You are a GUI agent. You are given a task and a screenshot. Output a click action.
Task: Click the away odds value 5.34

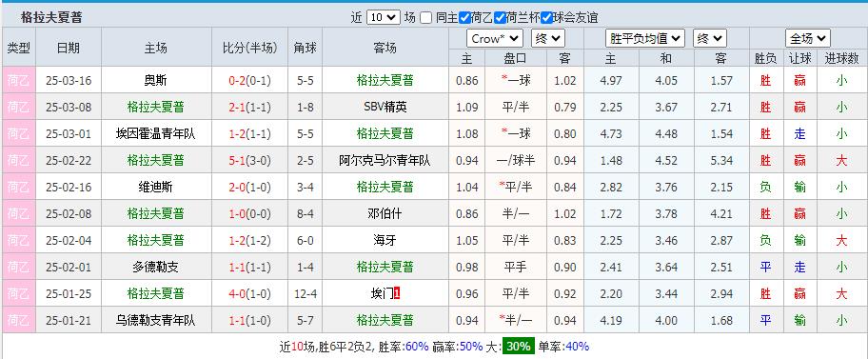click(720, 161)
